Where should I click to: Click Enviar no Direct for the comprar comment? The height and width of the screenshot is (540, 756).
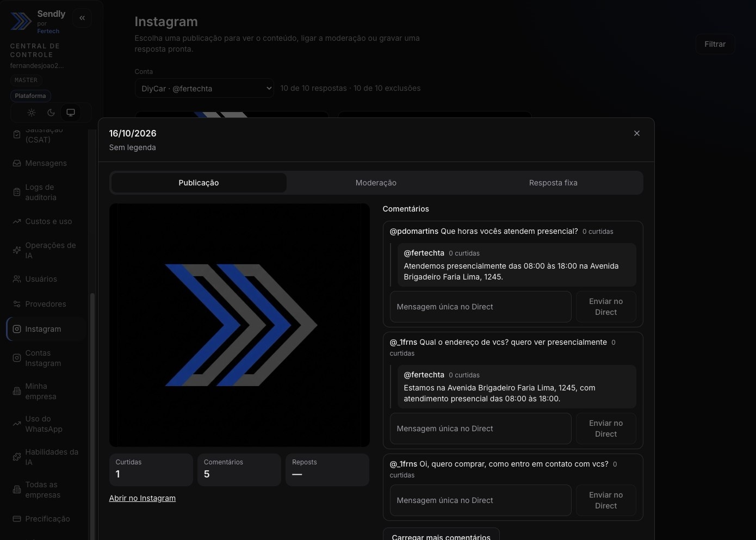coord(606,500)
